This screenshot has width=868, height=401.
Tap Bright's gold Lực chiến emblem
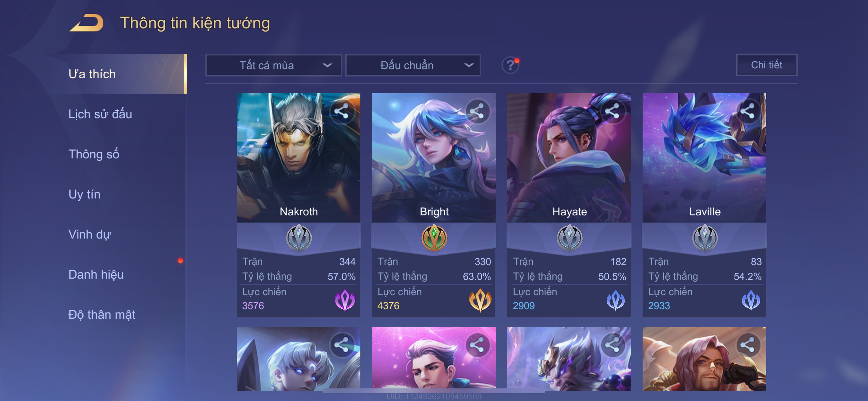point(480,300)
